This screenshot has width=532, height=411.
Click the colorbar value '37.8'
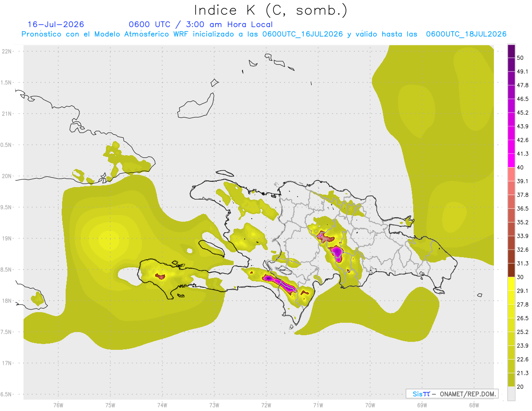tap(523, 195)
